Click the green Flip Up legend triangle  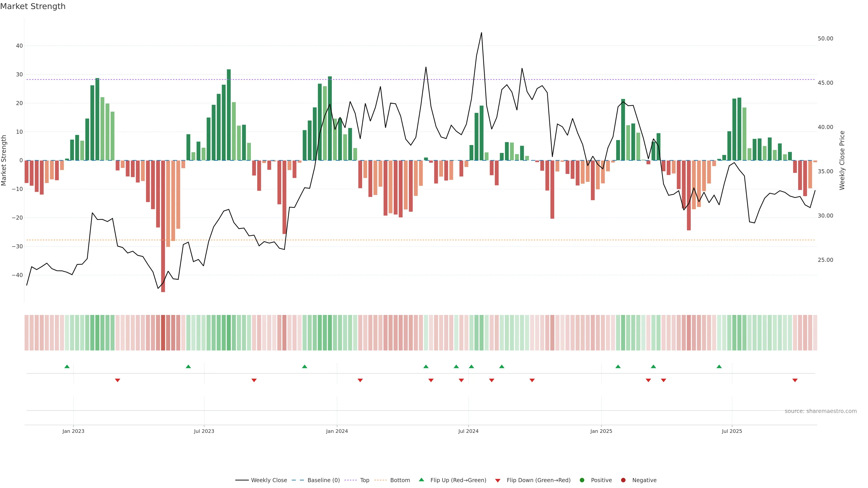421,480
